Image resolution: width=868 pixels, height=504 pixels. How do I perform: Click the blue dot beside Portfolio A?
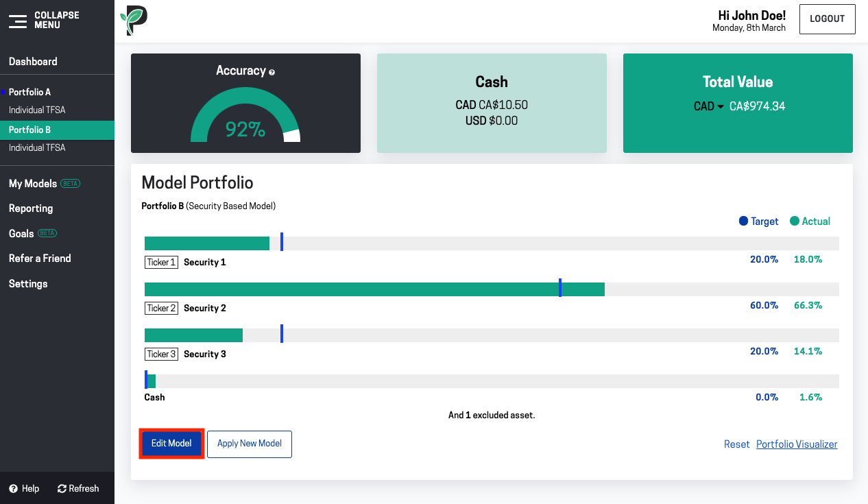click(x=3, y=92)
